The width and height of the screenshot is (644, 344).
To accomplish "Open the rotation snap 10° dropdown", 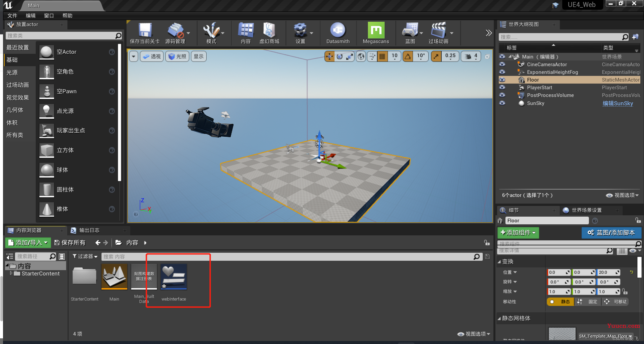I will 421,56.
